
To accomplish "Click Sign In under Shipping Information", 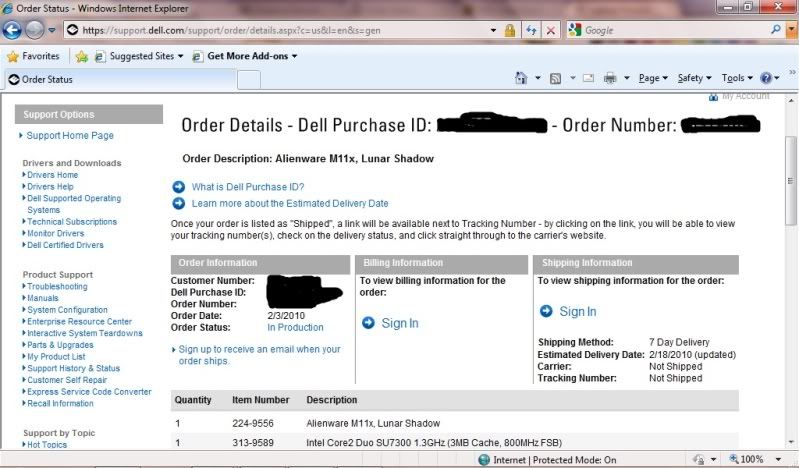I will (578, 311).
